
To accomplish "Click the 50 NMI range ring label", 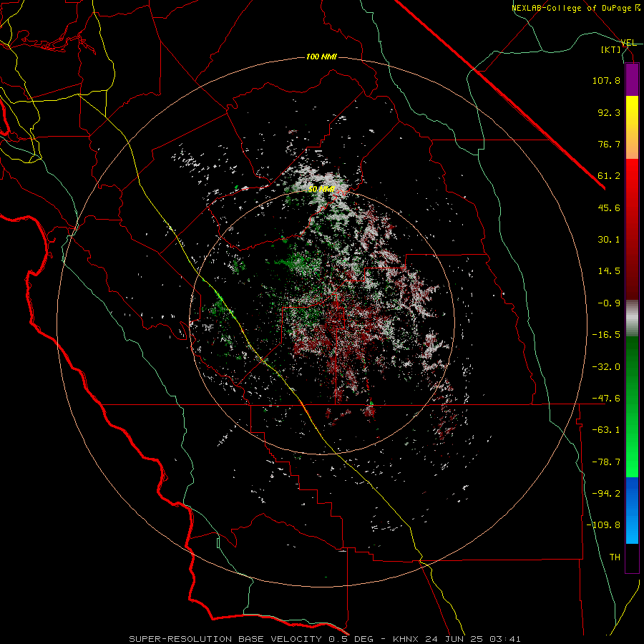I will (x=321, y=190).
